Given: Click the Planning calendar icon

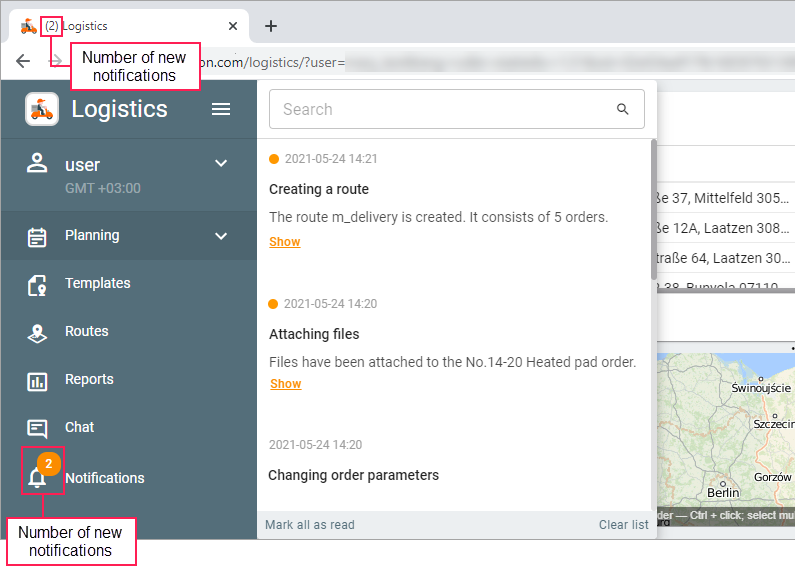Looking at the screenshot, I should [37, 236].
